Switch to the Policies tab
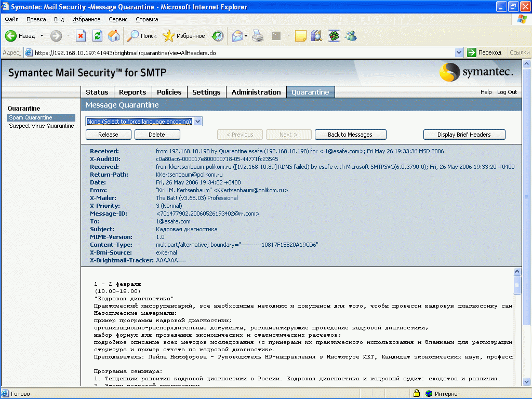 pos(169,92)
